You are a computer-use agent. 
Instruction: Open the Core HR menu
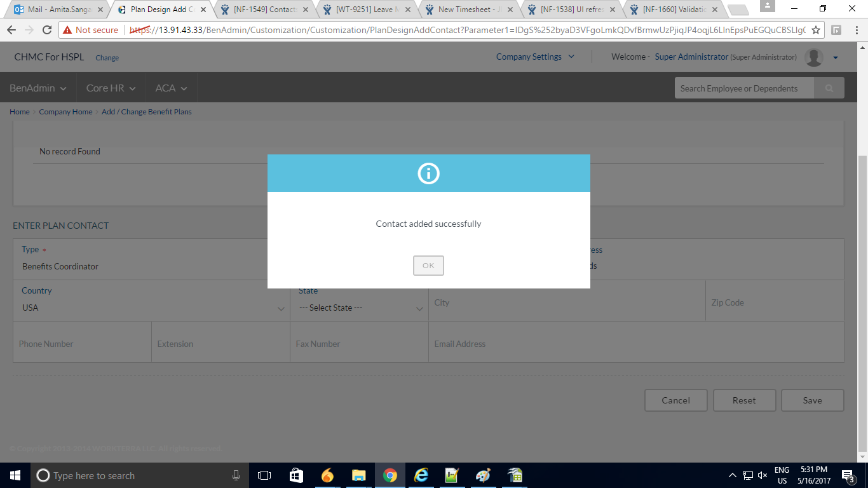111,88
